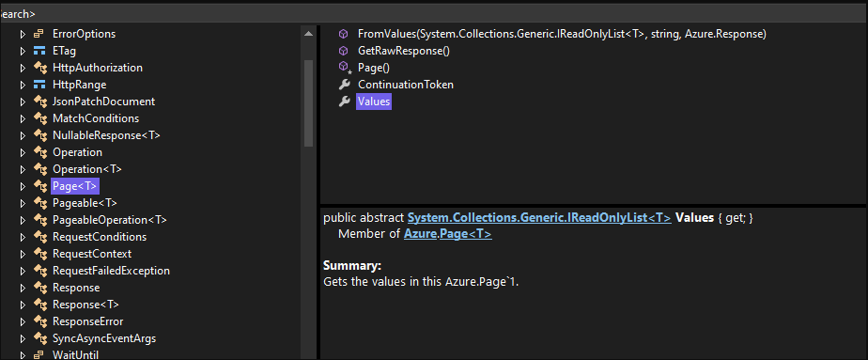Expand the JsonPatchDocument tree arrow

pyautogui.click(x=23, y=102)
